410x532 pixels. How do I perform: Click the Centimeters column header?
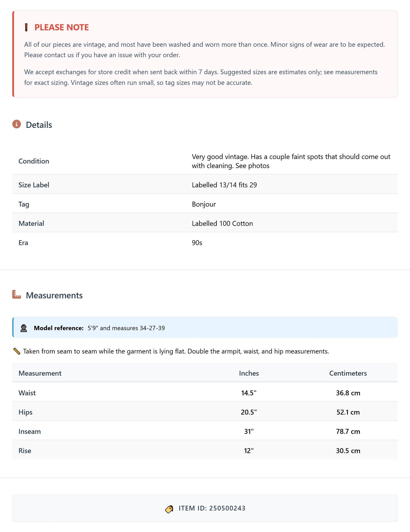pos(348,373)
